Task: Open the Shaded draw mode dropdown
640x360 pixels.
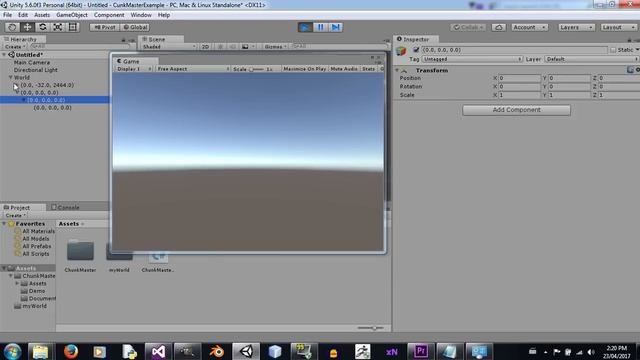Action: pyautogui.click(x=169, y=47)
